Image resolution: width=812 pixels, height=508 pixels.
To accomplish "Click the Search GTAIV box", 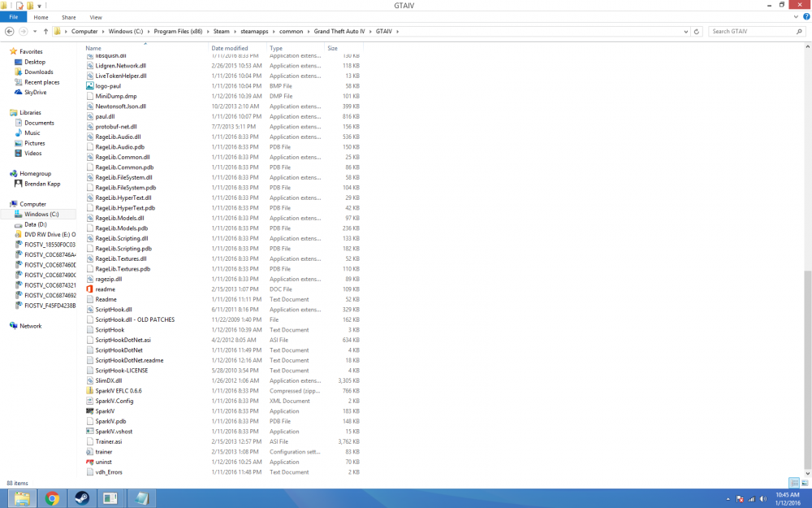I will [757, 32].
